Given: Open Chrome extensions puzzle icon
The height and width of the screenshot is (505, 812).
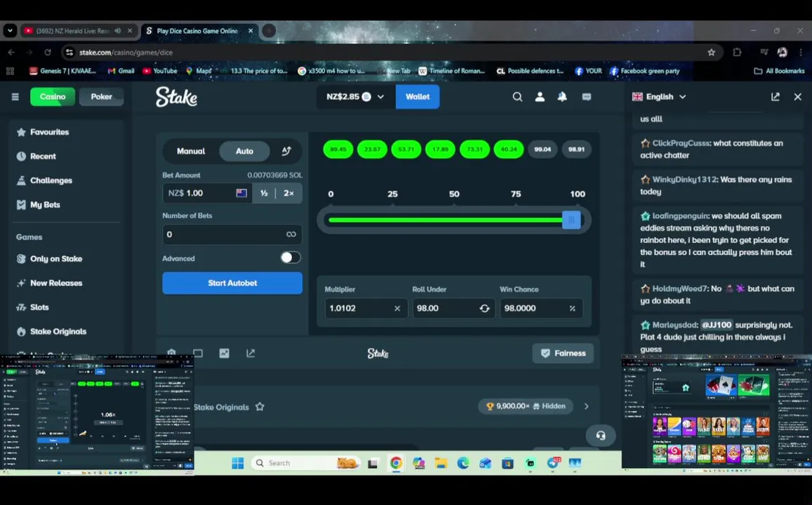Looking at the screenshot, I should (737, 53).
